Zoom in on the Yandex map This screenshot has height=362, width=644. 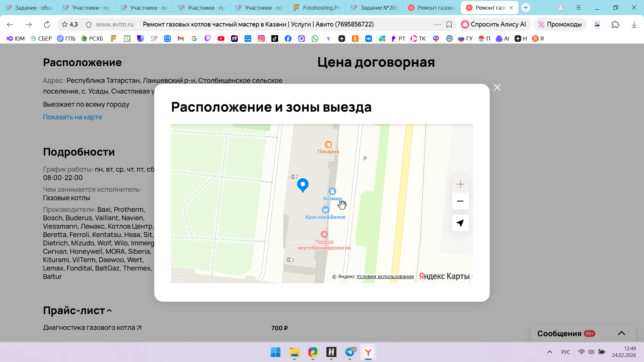(x=460, y=184)
